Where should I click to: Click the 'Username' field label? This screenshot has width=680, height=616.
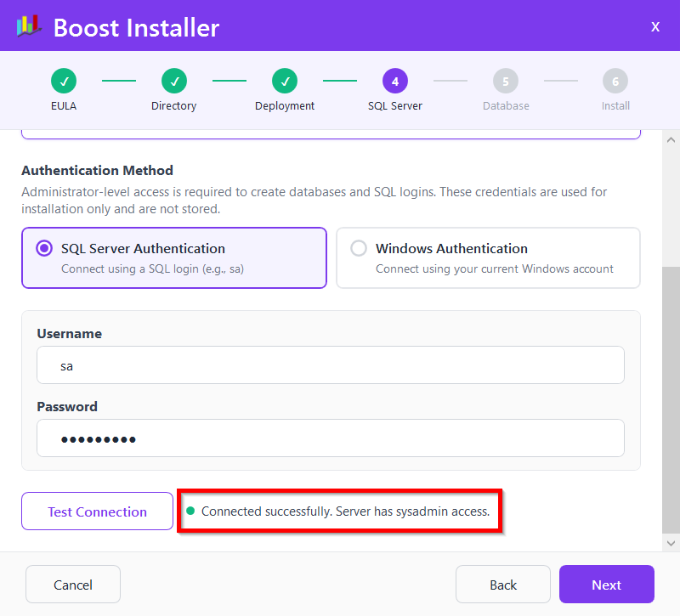point(70,334)
